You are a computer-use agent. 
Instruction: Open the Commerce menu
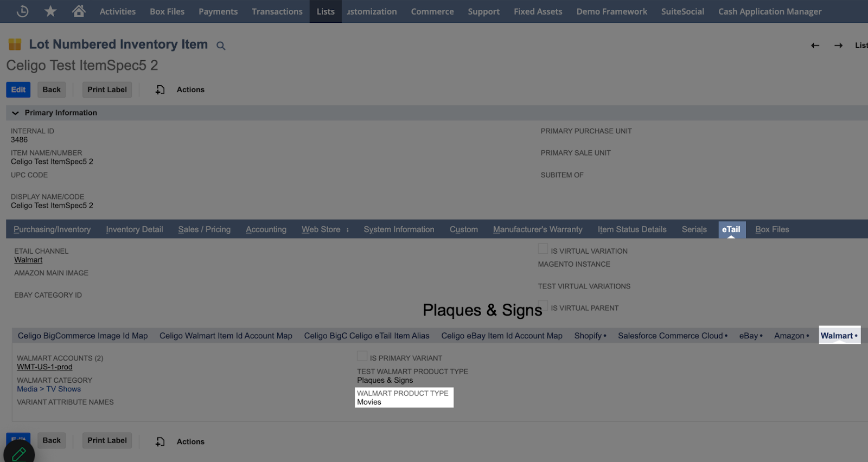click(432, 11)
